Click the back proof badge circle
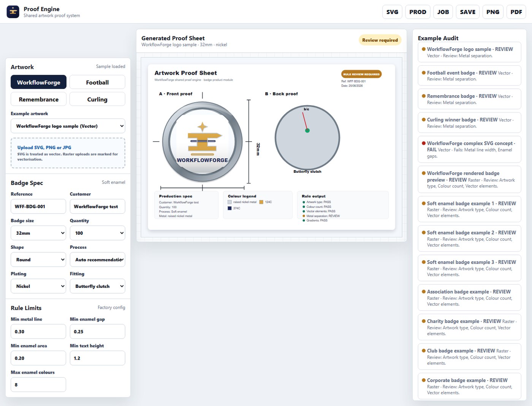The image size is (532, 406). tap(307, 137)
